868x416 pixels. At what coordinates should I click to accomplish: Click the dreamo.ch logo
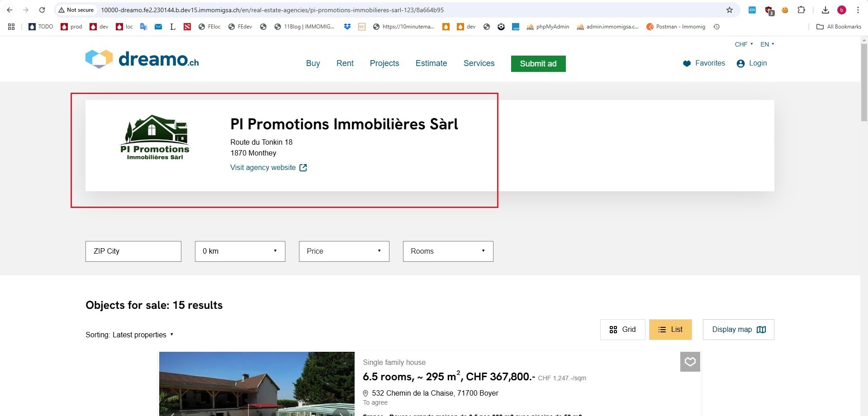click(x=142, y=59)
